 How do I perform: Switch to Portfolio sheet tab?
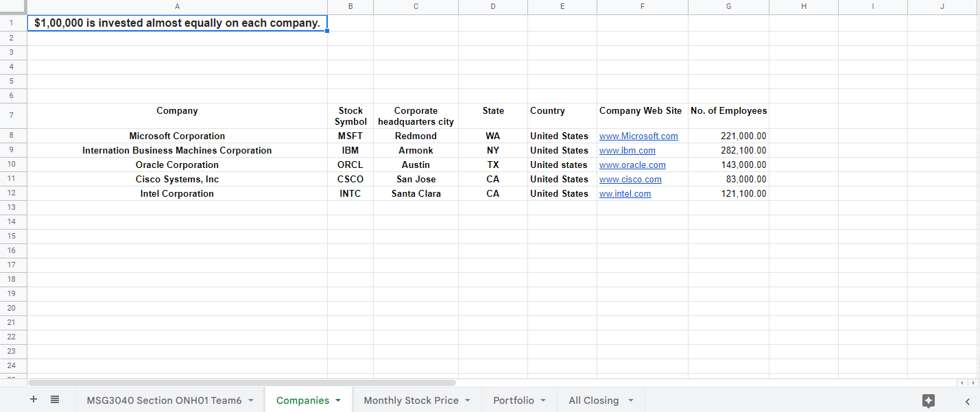(514, 400)
